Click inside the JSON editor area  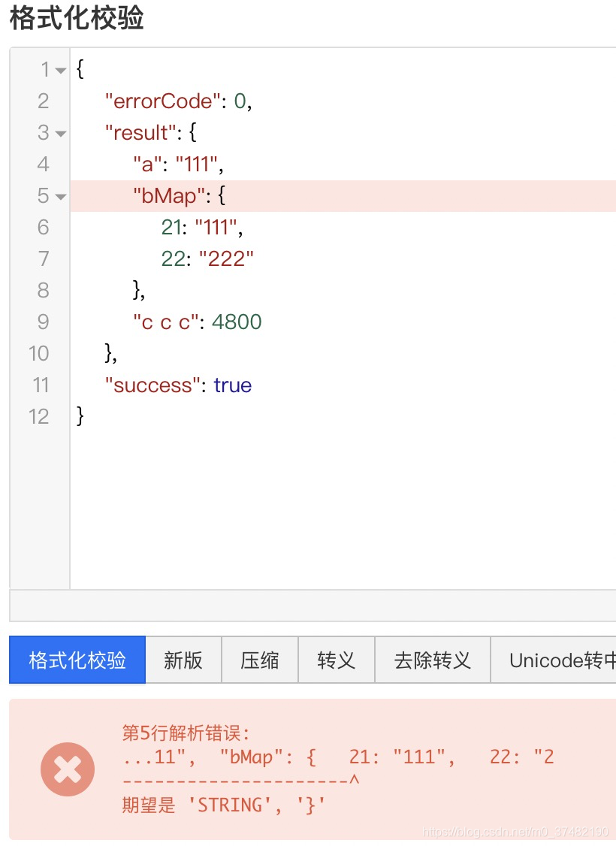(300, 488)
